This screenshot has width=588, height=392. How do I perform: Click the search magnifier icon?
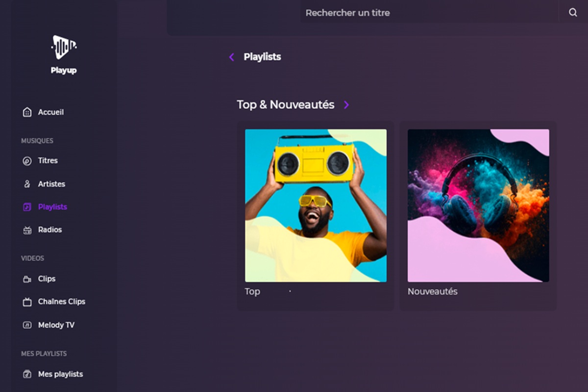pos(573,13)
